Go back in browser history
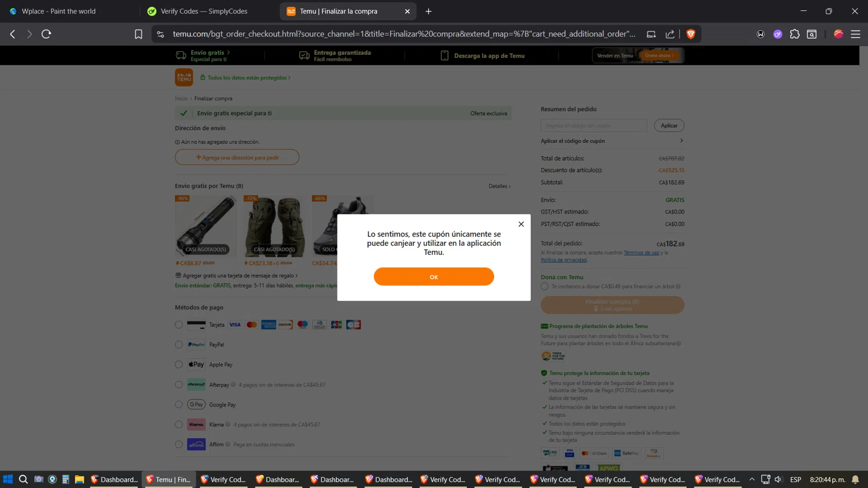This screenshot has width=868, height=488. click(13, 34)
